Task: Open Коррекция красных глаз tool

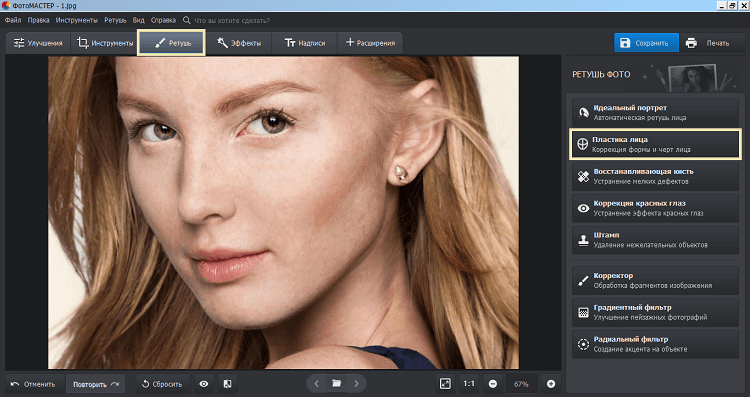Action: click(655, 208)
